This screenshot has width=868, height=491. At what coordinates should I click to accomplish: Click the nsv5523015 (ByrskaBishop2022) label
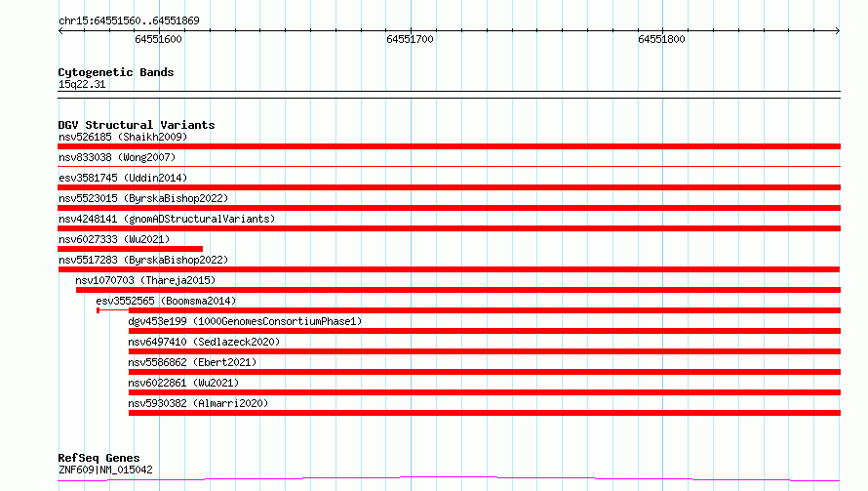click(x=143, y=198)
